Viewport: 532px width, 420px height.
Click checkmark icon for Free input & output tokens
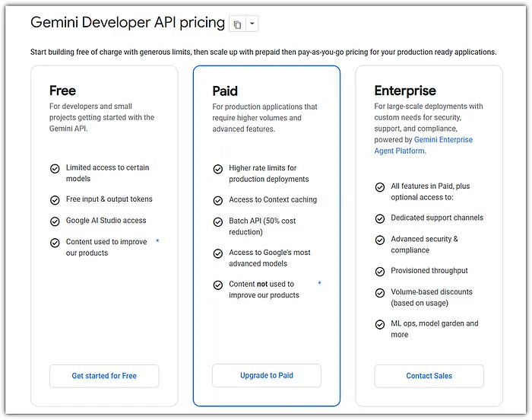point(55,200)
